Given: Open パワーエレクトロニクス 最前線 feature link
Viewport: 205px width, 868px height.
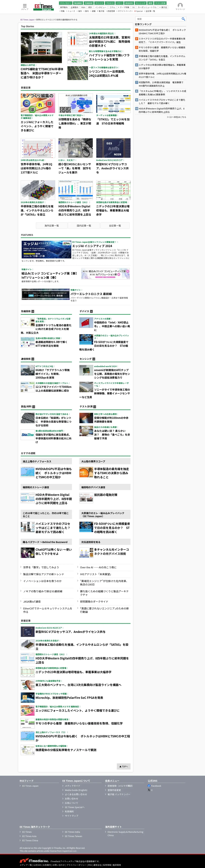Looking at the screenshot, I should [x=91, y=294].
